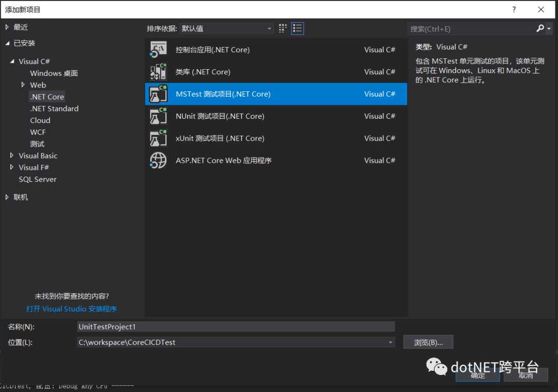The width and height of the screenshot is (558, 392).
Task: Collapse the 已安装 tree node
Action: (x=7, y=43)
